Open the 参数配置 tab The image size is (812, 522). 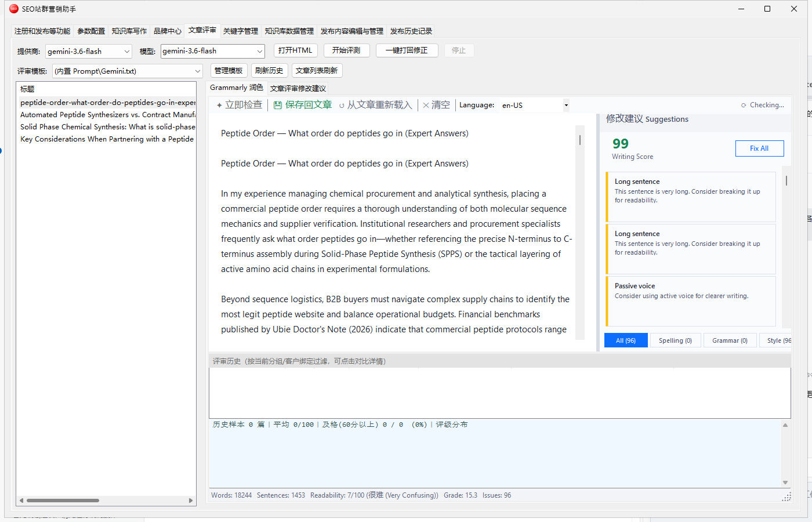pyautogui.click(x=91, y=31)
